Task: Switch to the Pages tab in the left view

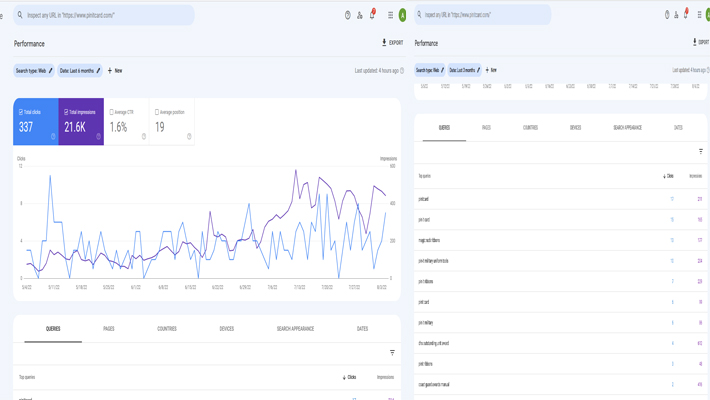Action: 109,329
